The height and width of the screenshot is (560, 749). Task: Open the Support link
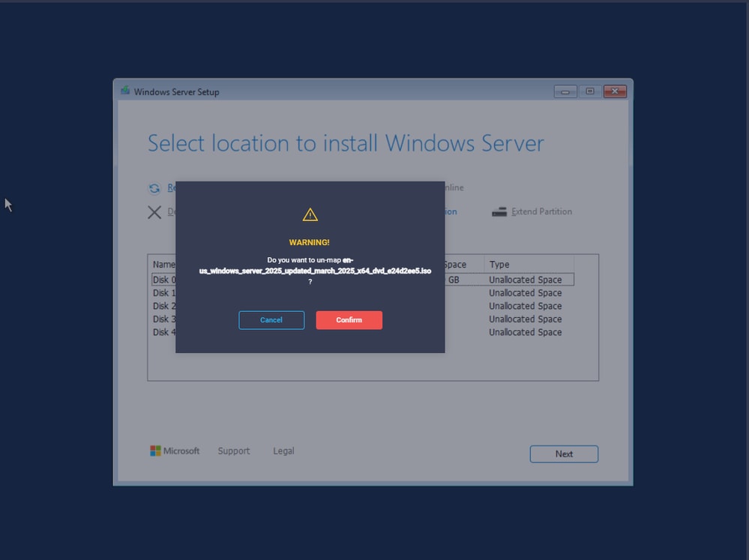click(x=233, y=451)
